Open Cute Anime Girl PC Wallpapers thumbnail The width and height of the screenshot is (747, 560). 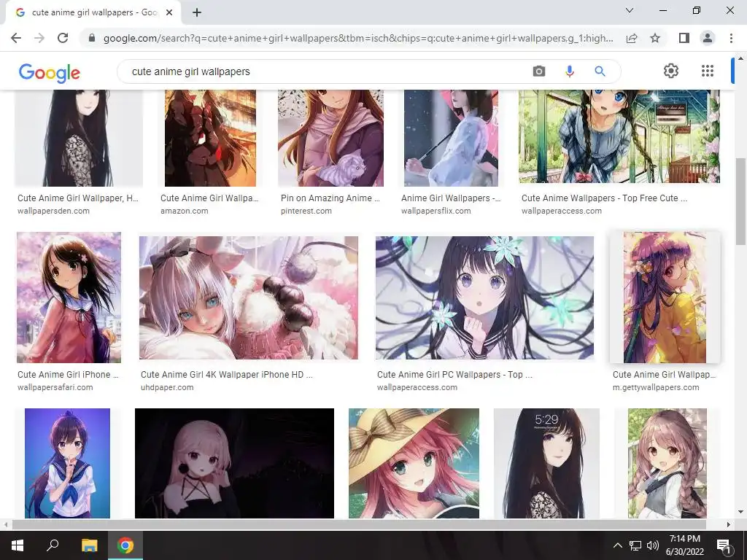tap(484, 297)
